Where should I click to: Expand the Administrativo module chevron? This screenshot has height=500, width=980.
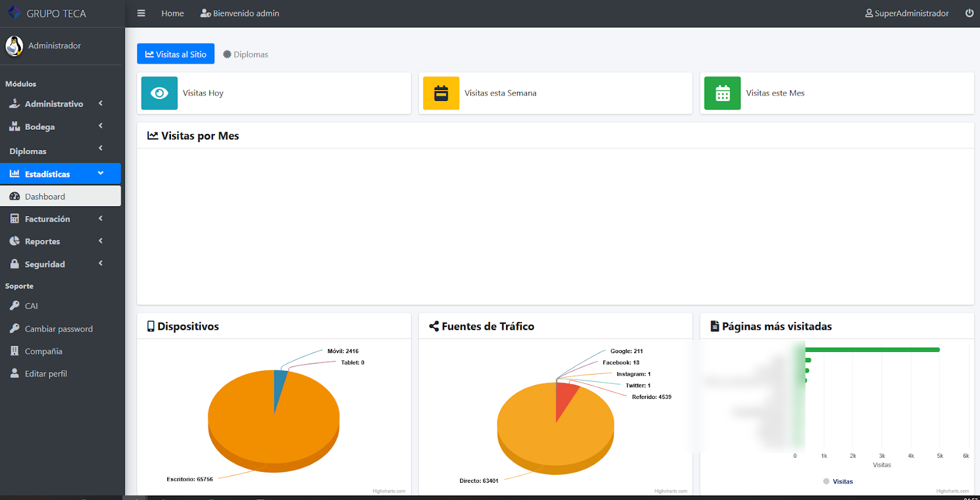(100, 103)
